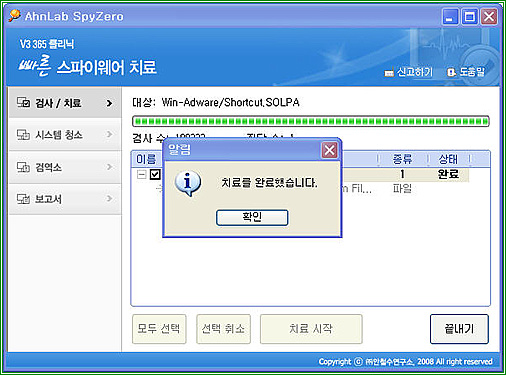506x375 pixels.
Task: Click the 파일 type cell
Action: click(x=402, y=189)
